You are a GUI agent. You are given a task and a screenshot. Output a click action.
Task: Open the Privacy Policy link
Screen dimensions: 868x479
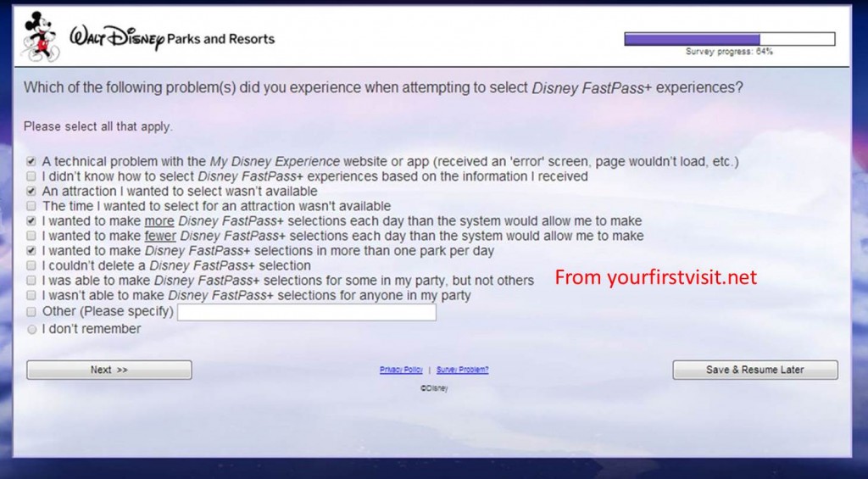click(401, 370)
